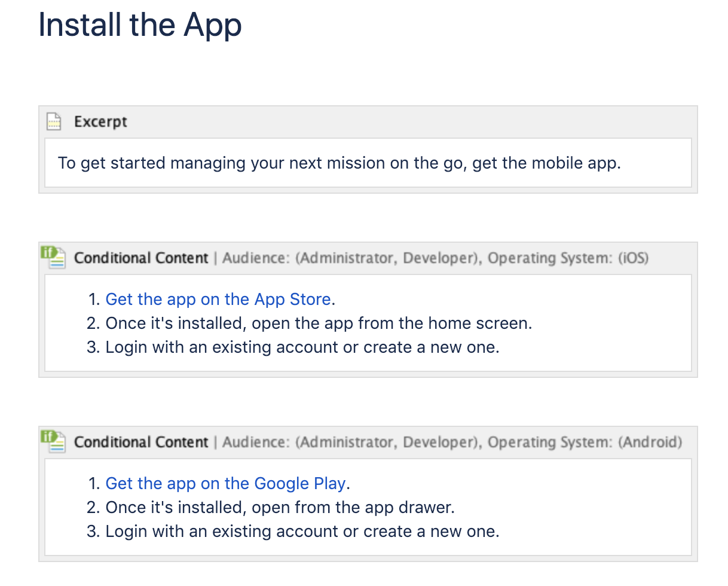Follow the 'Get the app on the Google Play' link
This screenshot has height=586, width=728.
(x=225, y=483)
